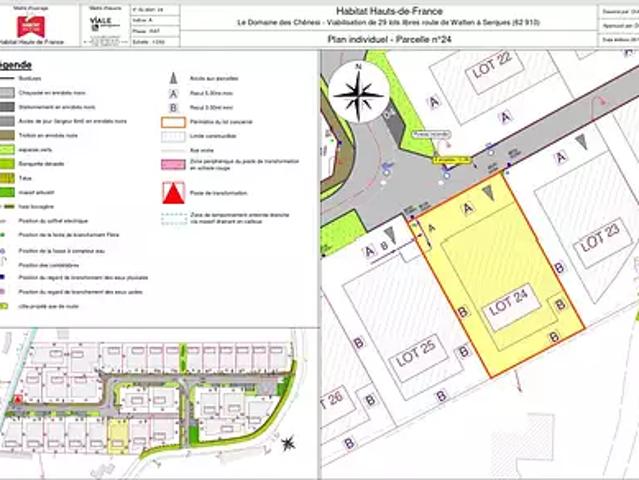639x480 pixels.
Task: Click the pink peripheral zone swatch in the legend
Action: point(174,164)
